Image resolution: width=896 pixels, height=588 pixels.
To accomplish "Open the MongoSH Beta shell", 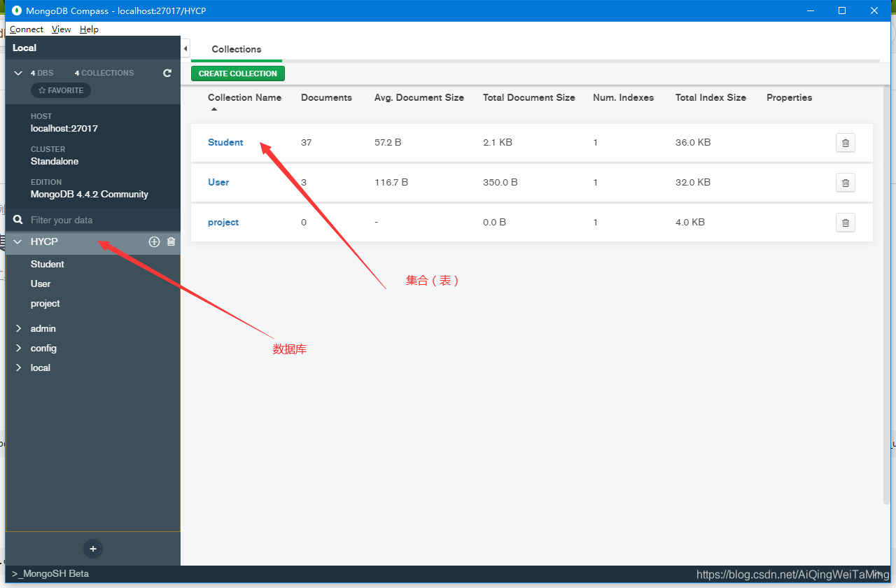I will [x=49, y=573].
